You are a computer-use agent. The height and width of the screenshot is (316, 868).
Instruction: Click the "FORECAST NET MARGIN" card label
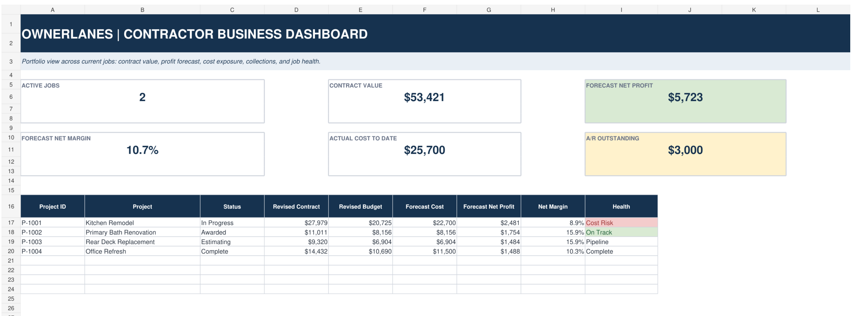click(56, 138)
